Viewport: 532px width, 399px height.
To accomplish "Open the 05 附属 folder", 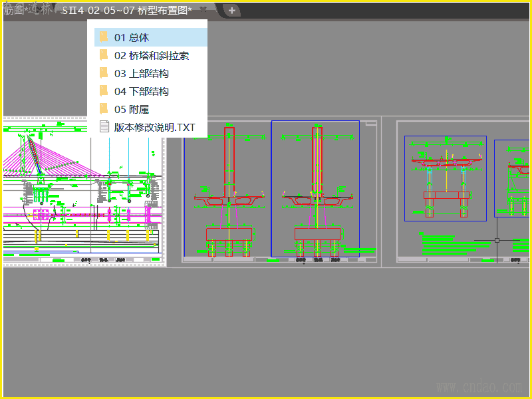I will point(151,110).
